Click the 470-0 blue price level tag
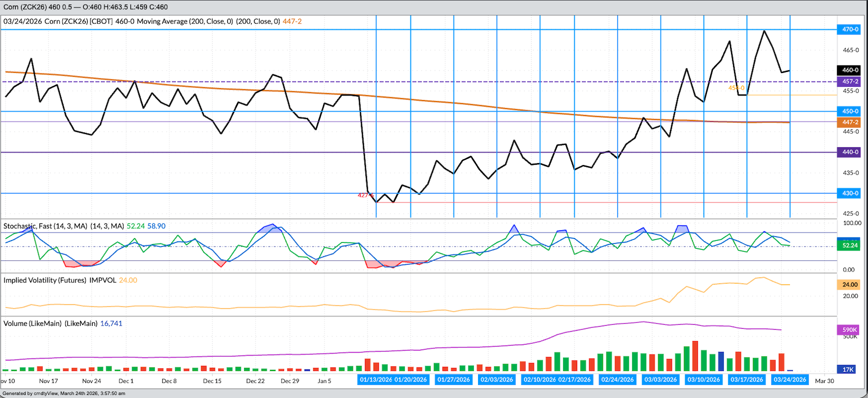The height and width of the screenshot is (398, 868). tap(849, 29)
